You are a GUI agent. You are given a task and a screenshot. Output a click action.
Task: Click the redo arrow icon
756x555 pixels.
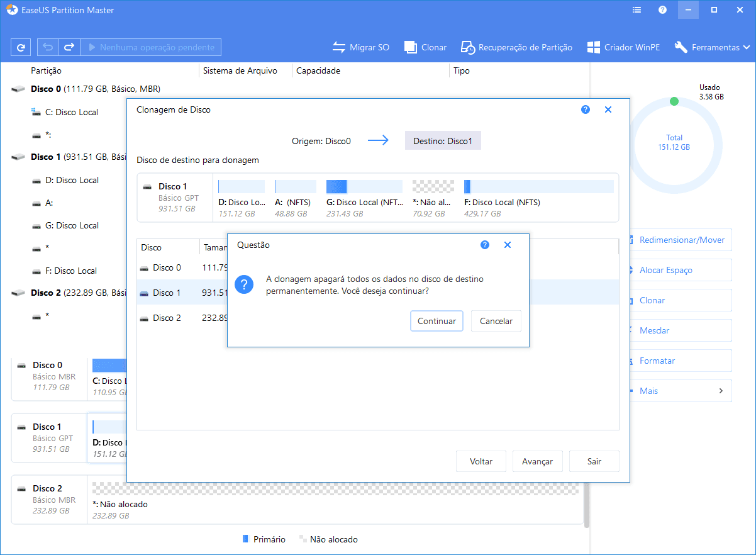(x=69, y=47)
